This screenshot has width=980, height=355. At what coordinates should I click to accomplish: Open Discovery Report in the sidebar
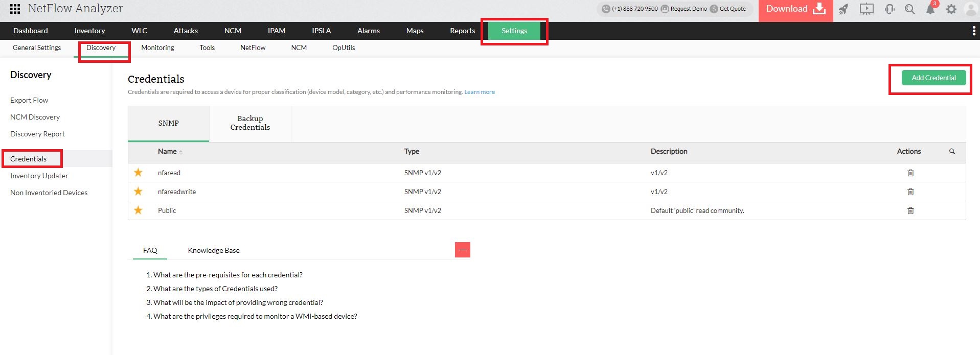pos(37,134)
